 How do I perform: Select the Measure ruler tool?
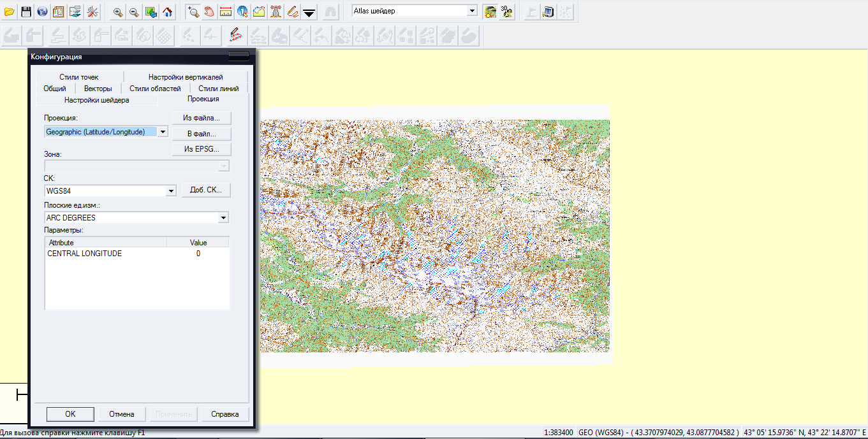pyautogui.click(x=225, y=11)
